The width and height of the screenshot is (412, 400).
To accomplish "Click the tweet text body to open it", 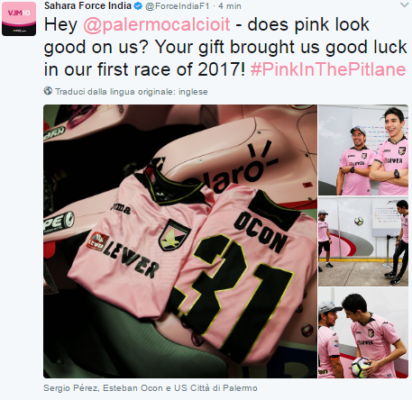I will point(225,47).
